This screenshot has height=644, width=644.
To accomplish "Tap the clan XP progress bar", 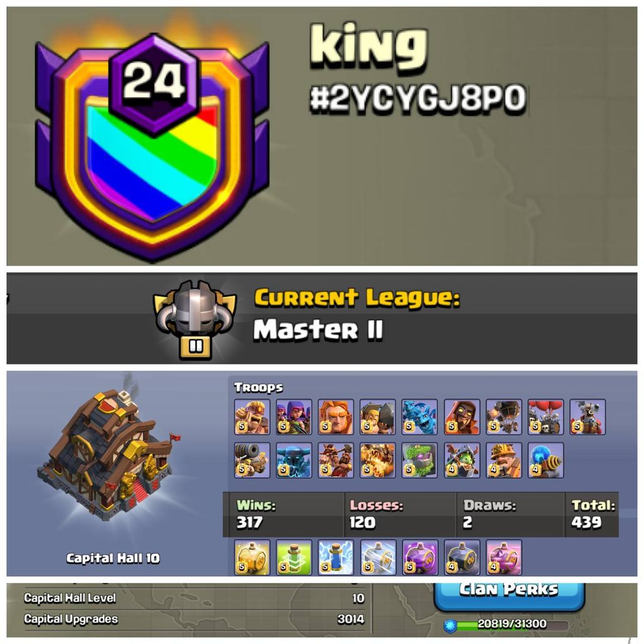I will [507, 625].
